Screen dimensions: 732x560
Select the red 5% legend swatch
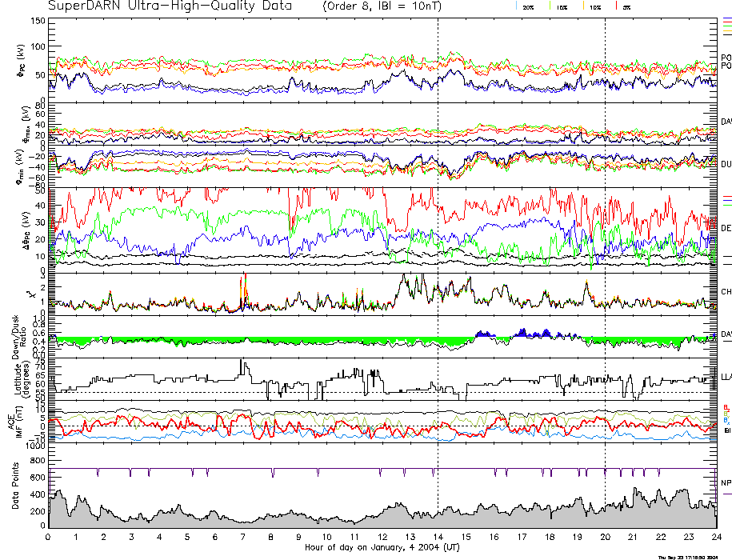coord(616,6)
